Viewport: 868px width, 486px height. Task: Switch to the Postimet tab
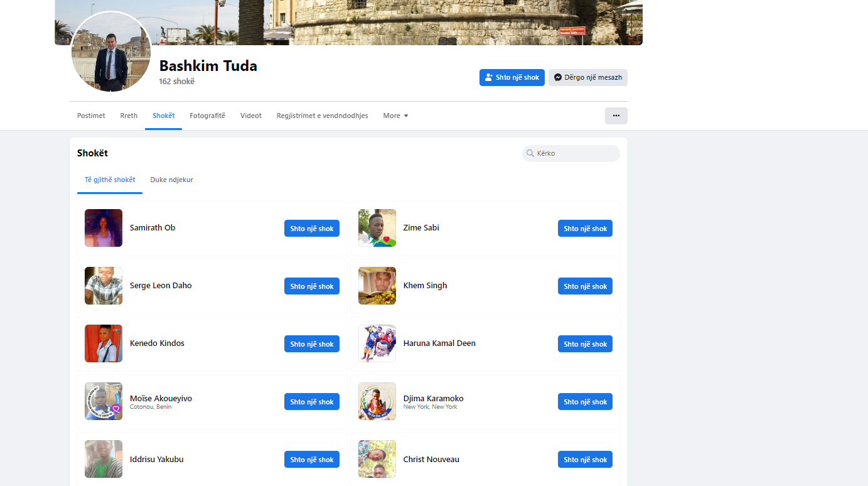click(x=91, y=116)
